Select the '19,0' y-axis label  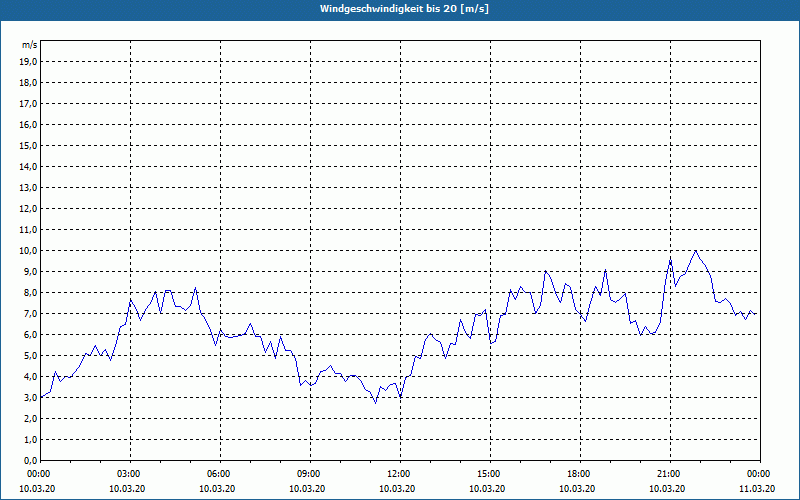(x=28, y=62)
